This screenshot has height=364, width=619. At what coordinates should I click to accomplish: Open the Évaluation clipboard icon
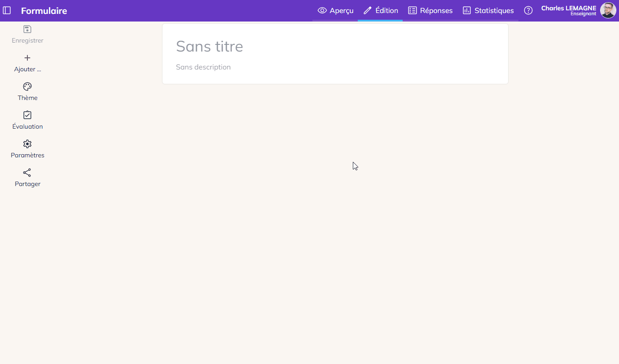pyautogui.click(x=27, y=115)
